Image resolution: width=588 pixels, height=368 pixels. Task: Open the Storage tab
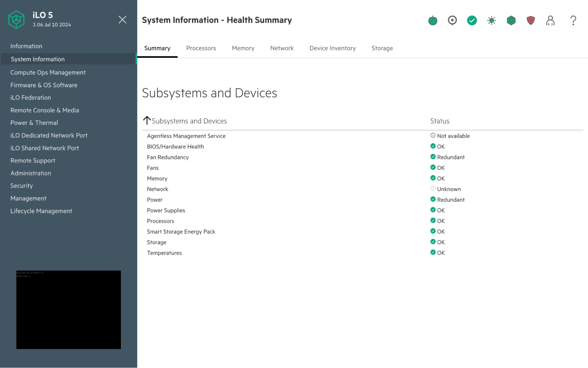[x=382, y=48]
